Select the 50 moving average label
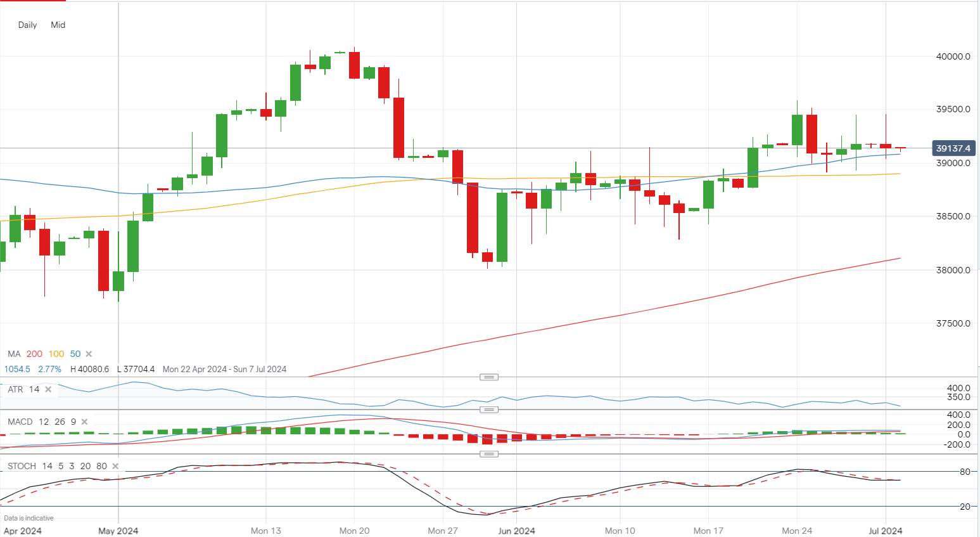The image size is (980, 537). [75, 354]
